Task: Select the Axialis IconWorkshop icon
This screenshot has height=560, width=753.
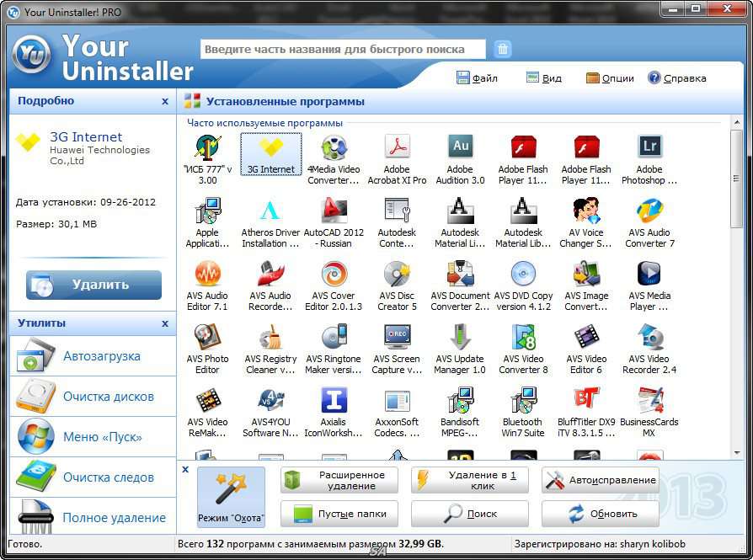Action: 334,400
